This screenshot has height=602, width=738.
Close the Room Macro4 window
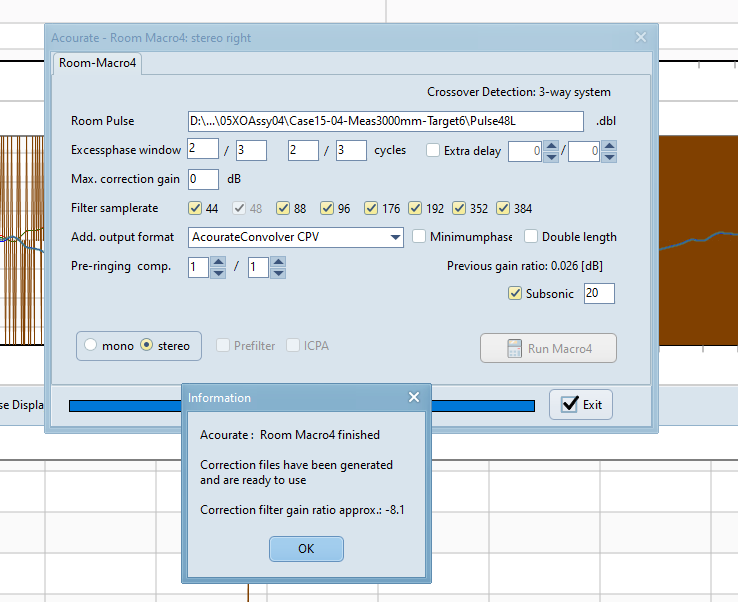click(641, 37)
